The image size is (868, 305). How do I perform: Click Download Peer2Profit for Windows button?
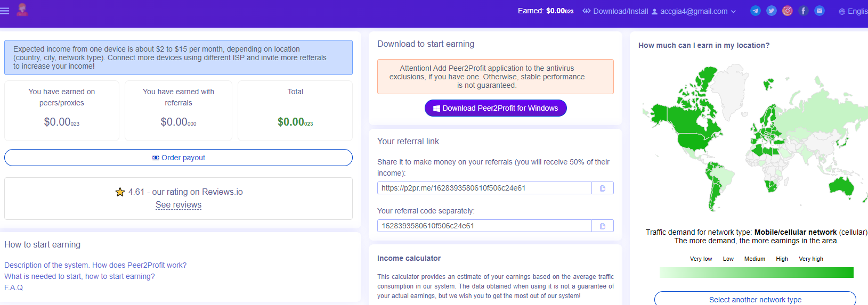pyautogui.click(x=496, y=108)
